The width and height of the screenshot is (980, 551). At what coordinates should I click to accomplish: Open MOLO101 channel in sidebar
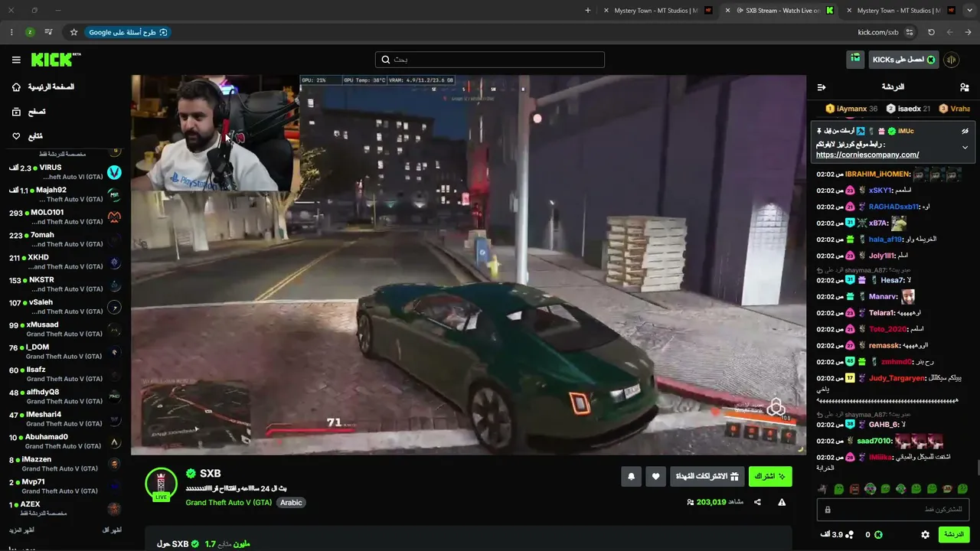point(65,217)
